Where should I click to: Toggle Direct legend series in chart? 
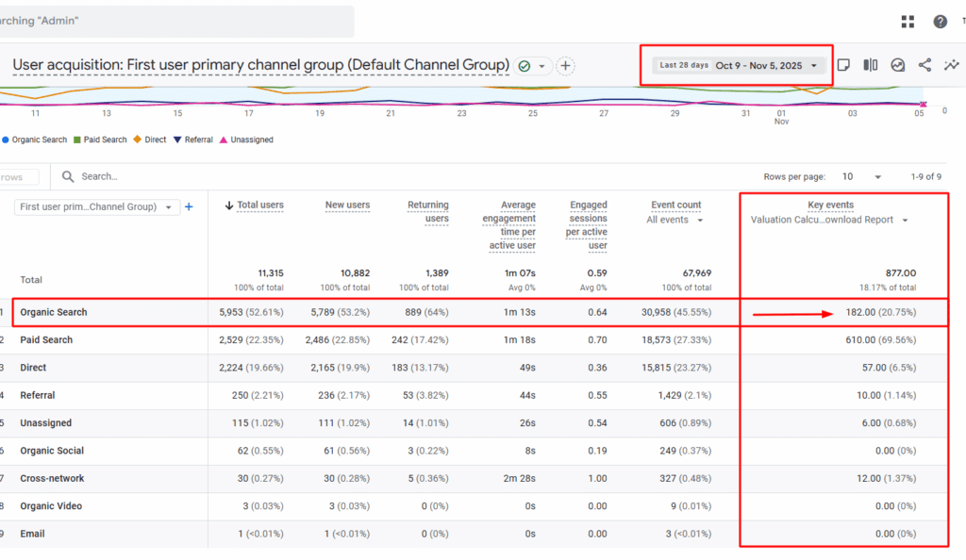tap(150, 140)
